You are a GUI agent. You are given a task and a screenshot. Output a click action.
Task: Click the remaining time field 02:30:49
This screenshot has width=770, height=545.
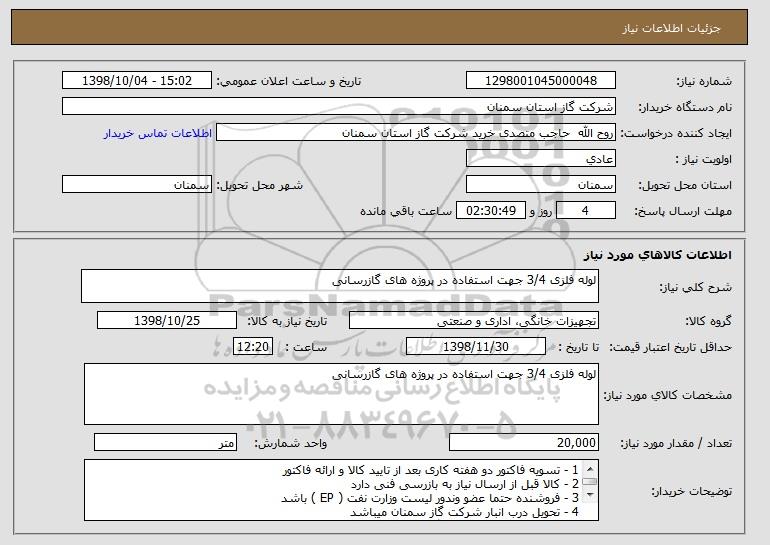point(491,211)
